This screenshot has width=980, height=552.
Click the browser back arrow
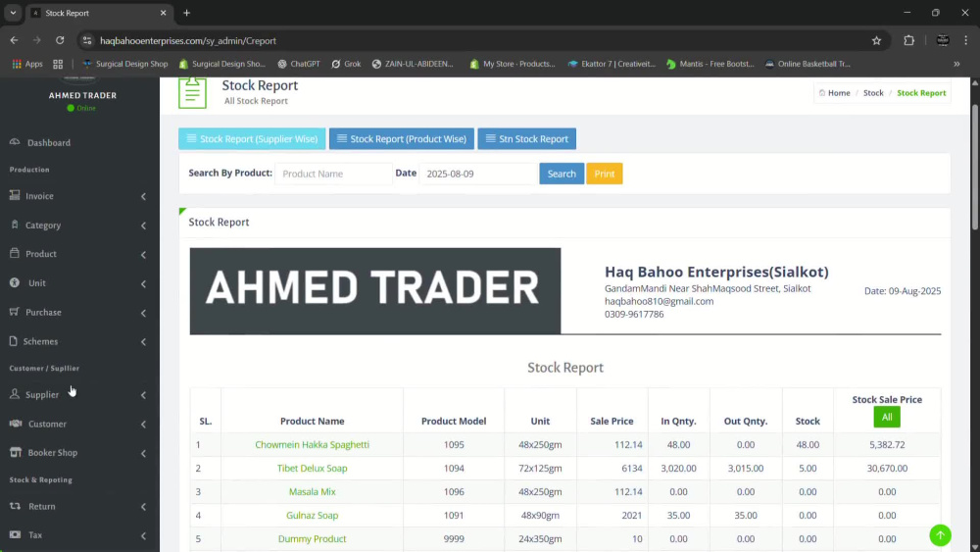coord(14,40)
